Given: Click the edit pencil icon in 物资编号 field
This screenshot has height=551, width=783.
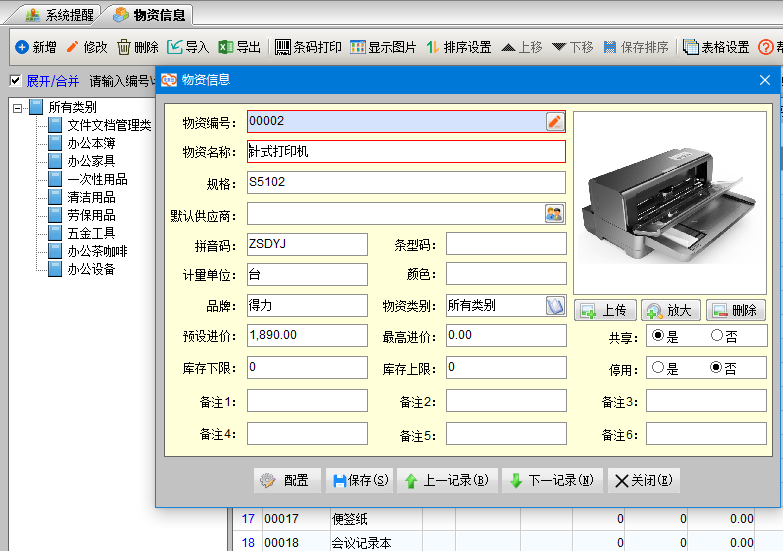Looking at the screenshot, I should 555,121.
